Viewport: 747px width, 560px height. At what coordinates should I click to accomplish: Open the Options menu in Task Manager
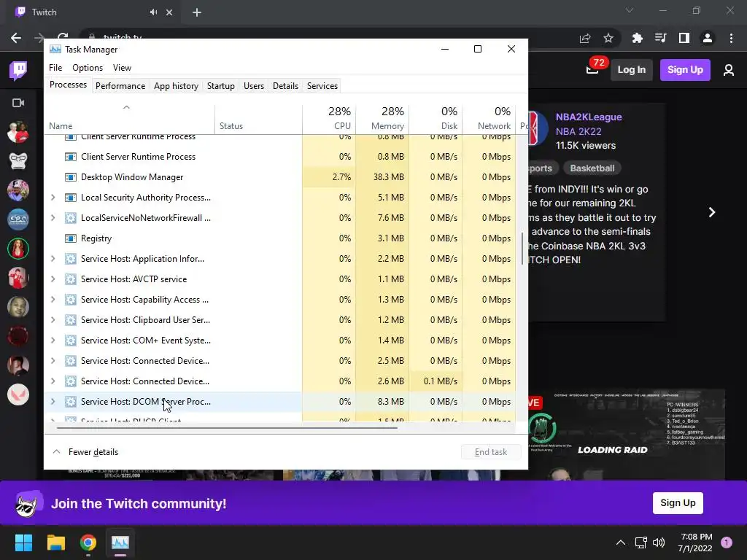(88, 68)
